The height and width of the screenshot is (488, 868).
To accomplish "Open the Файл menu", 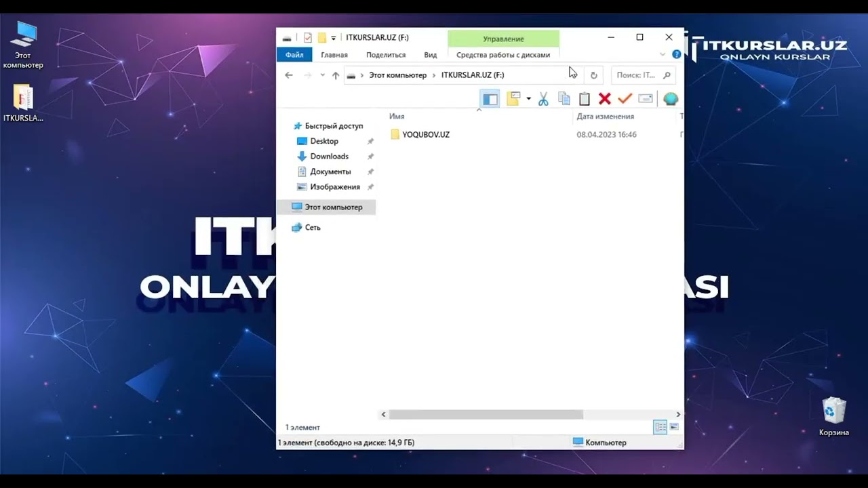I will tap(294, 55).
